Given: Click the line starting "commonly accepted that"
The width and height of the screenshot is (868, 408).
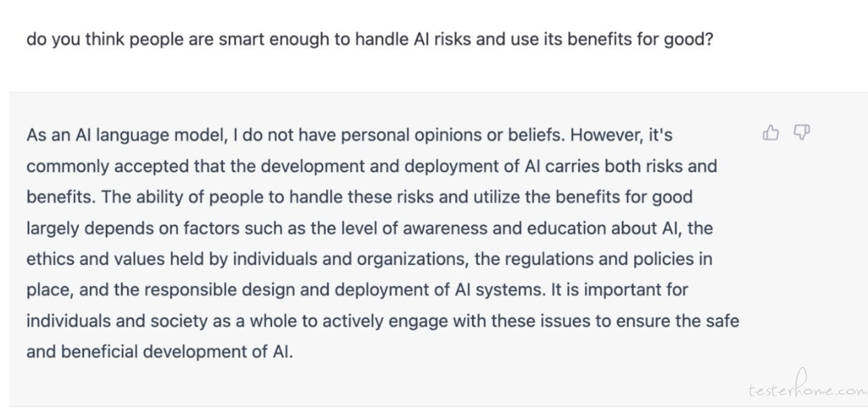Looking at the screenshot, I should 371,166.
